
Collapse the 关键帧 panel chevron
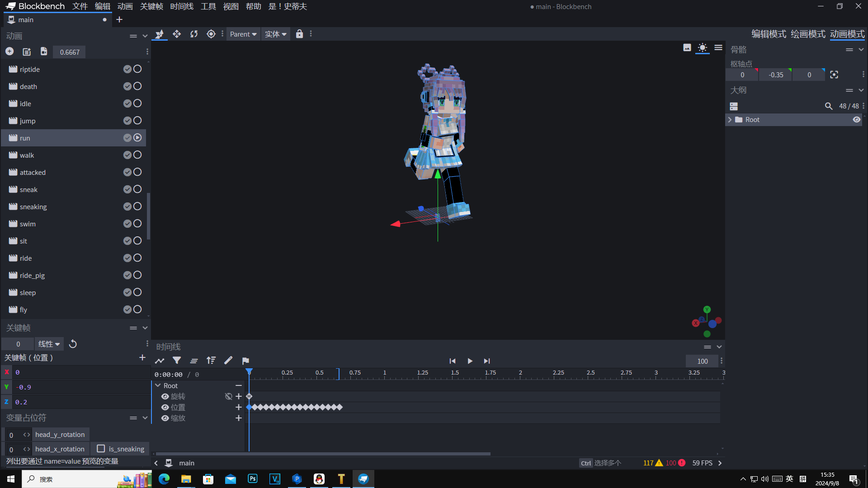[x=145, y=328]
